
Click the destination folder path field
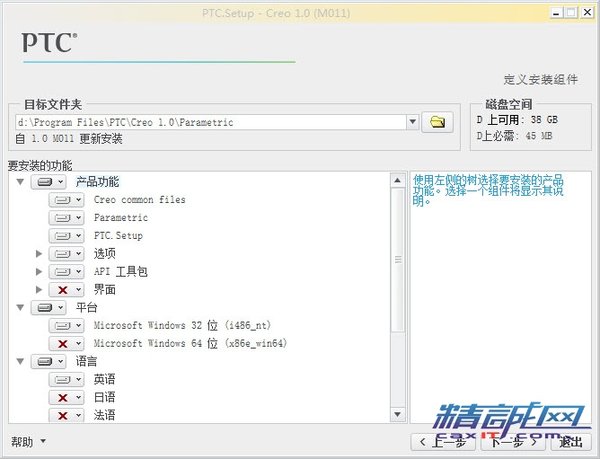point(211,122)
